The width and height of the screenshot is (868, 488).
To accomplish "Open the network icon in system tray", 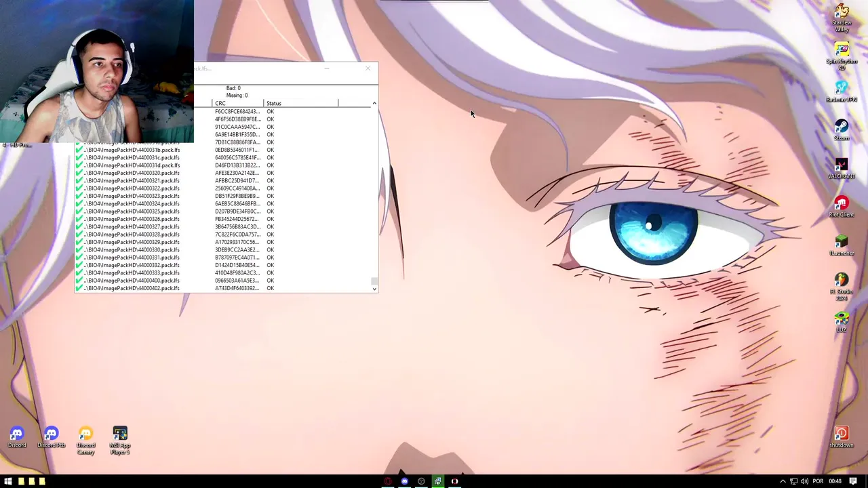I will [793, 481].
